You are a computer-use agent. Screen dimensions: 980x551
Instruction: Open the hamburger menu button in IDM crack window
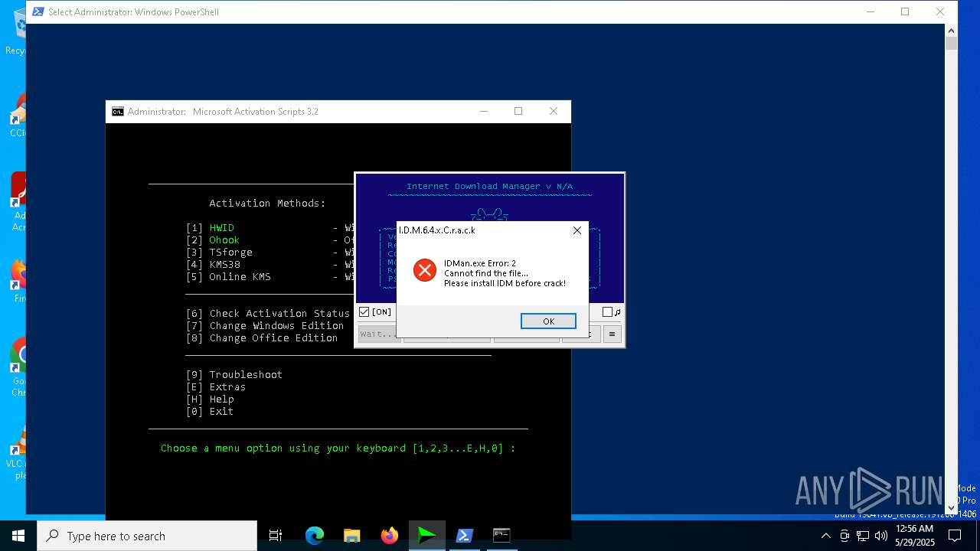tap(612, 334)
